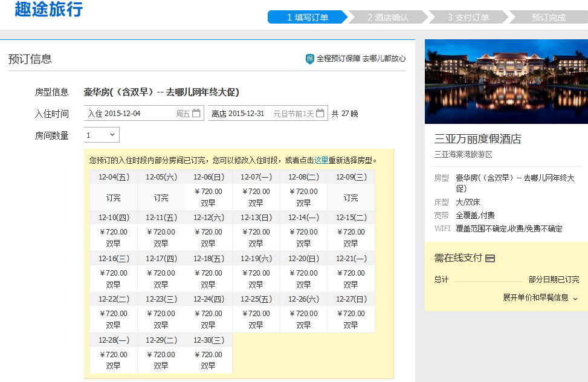The width and height of the screenshot is (588, 382).
Task: Select the 填写订单 step tab
Action: point(308,18)
